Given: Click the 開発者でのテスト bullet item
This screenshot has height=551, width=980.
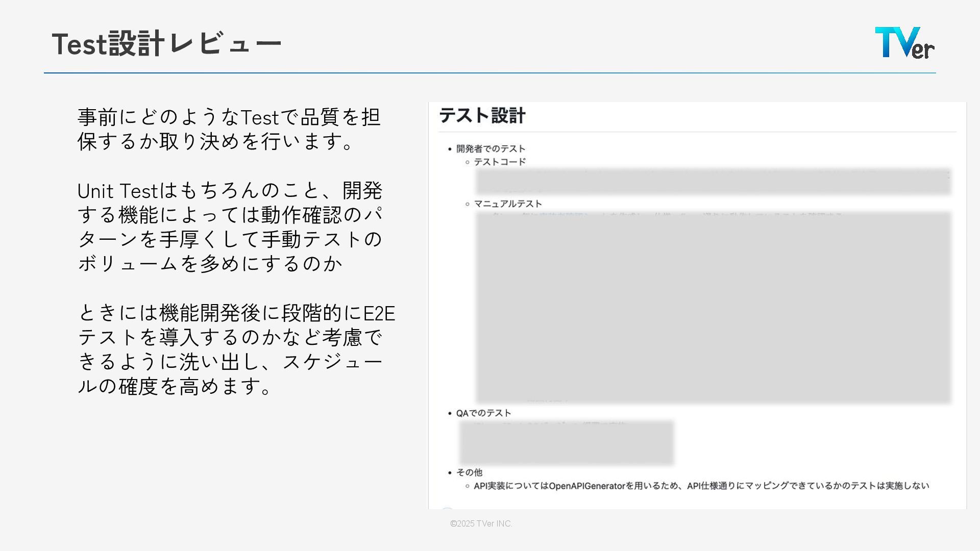Looking at the screenshot, I should [x=491, y=149].
